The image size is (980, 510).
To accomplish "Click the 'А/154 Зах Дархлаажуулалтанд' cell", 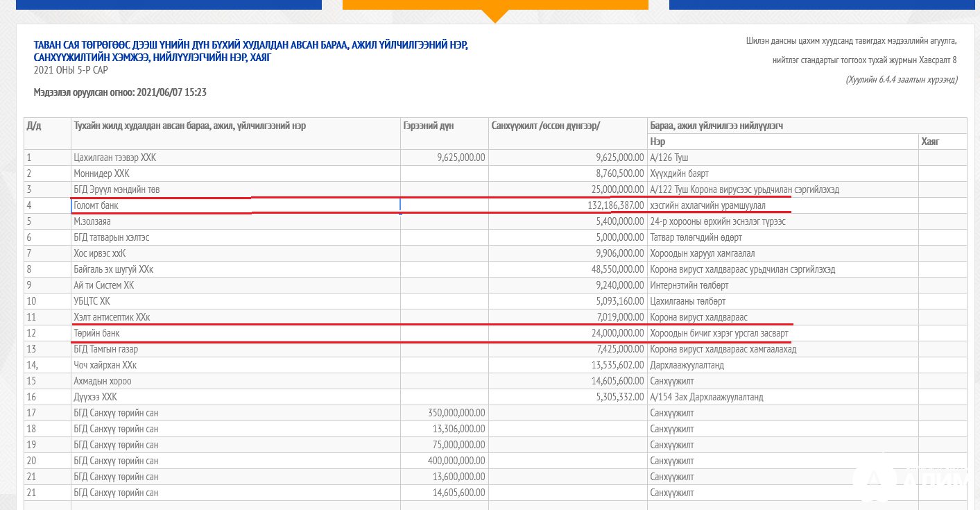I will (783, 397).
